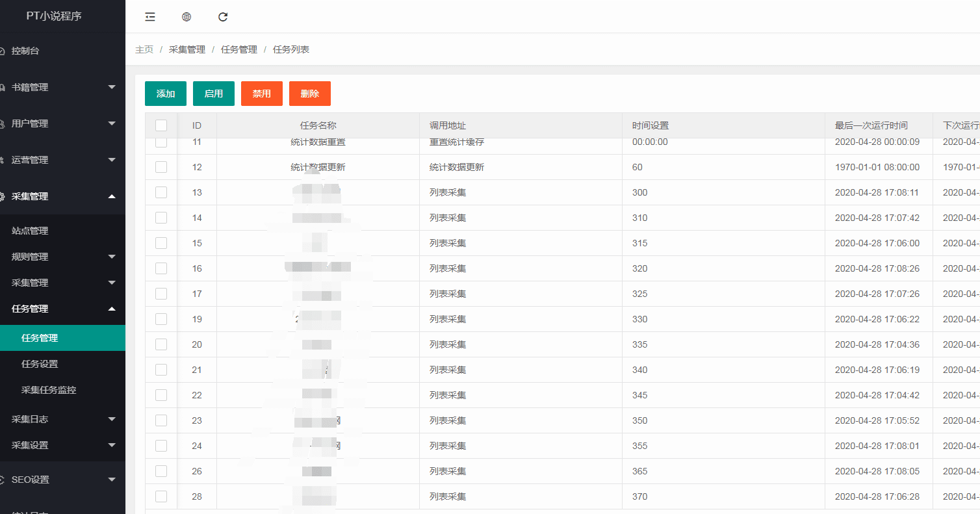Switch language via the globe icon
The height and width of the screenshot is (514, 980).
187,17
